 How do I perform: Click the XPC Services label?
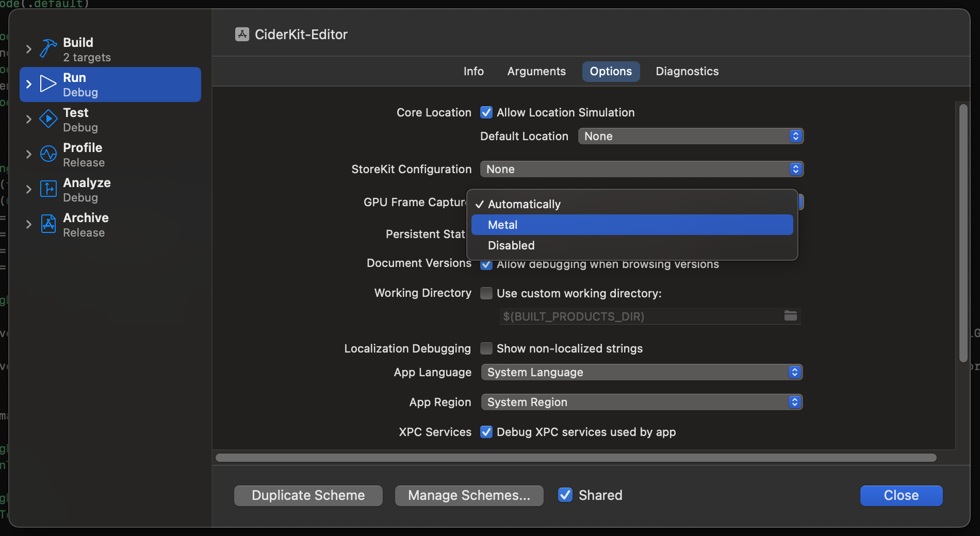[x=435, y=432]
